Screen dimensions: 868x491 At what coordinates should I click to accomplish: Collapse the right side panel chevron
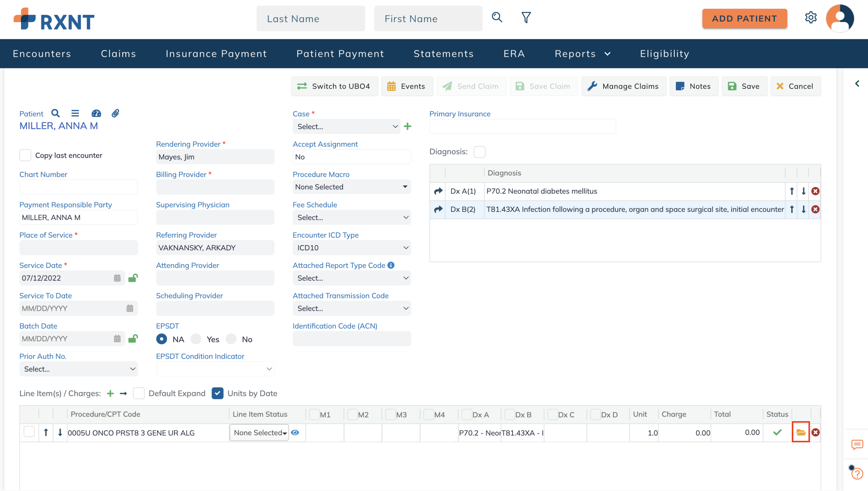click(857, 84)
